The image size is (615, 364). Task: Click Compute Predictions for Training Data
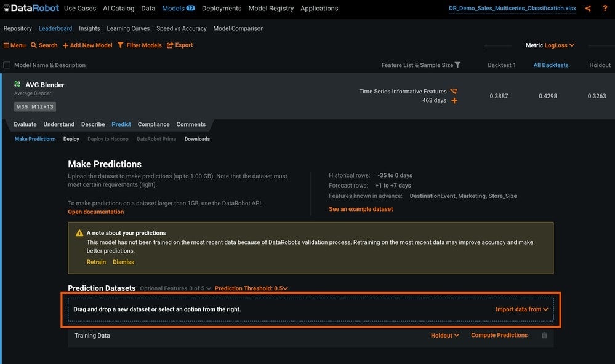[x=499, y=335]
